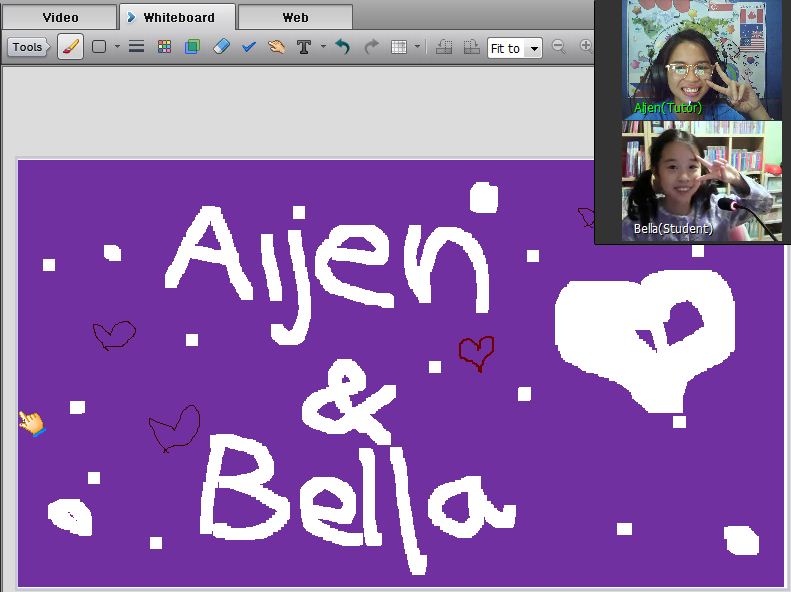Select the Text tool
This screenshot has height=592, width=791.
(x=304, y=47)
